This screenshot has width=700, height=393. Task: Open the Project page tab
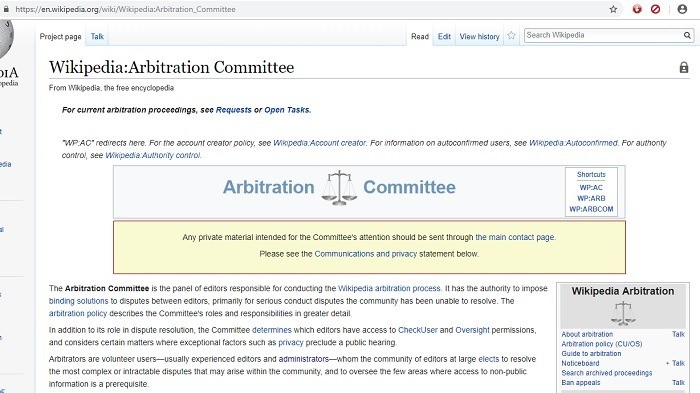click(60, 37)
